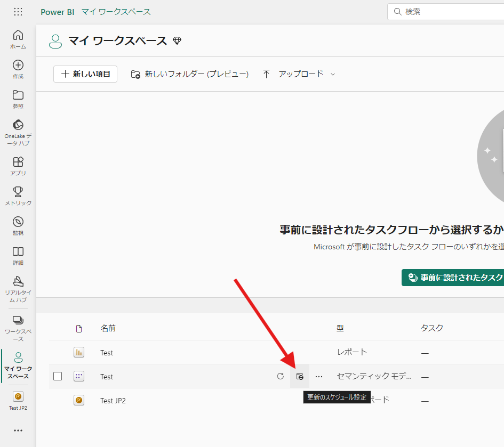Viewport: 504px width, 447px height.
Task: Click the 新しい項目 button
Action: pyautogui.click(x=85, y=74)
